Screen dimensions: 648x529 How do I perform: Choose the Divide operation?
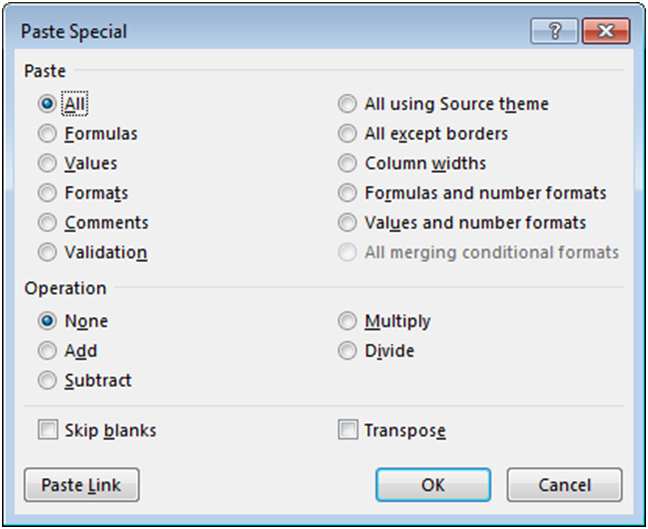pos(347,351)
